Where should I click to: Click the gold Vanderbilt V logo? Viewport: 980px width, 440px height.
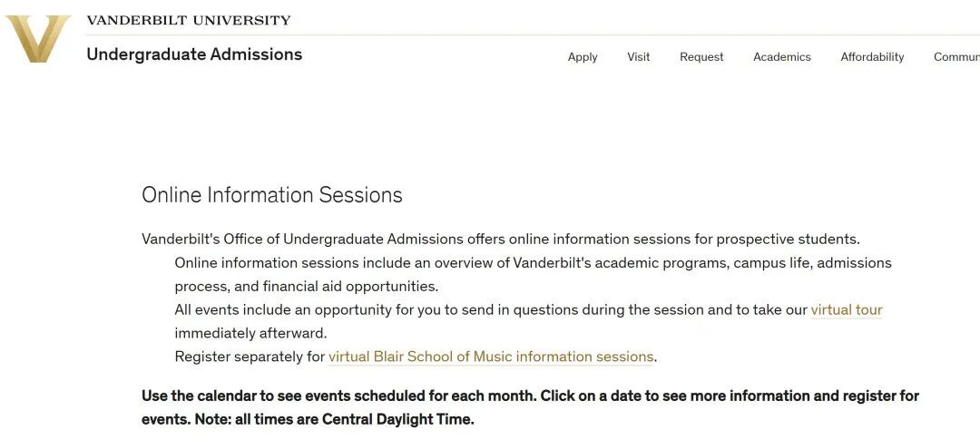pos(37,39)
